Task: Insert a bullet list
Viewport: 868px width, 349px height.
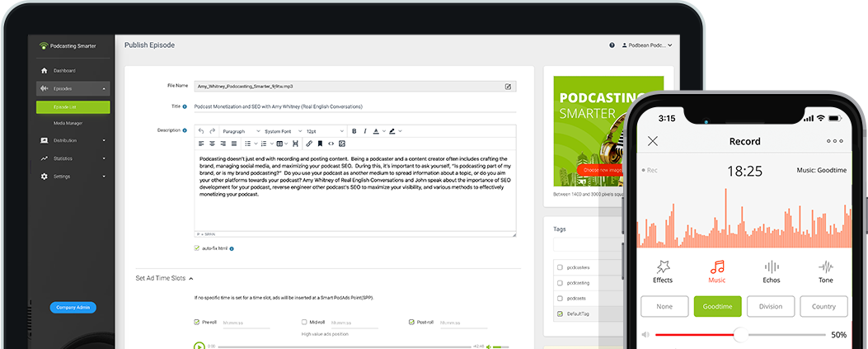Action: [247, 144]
